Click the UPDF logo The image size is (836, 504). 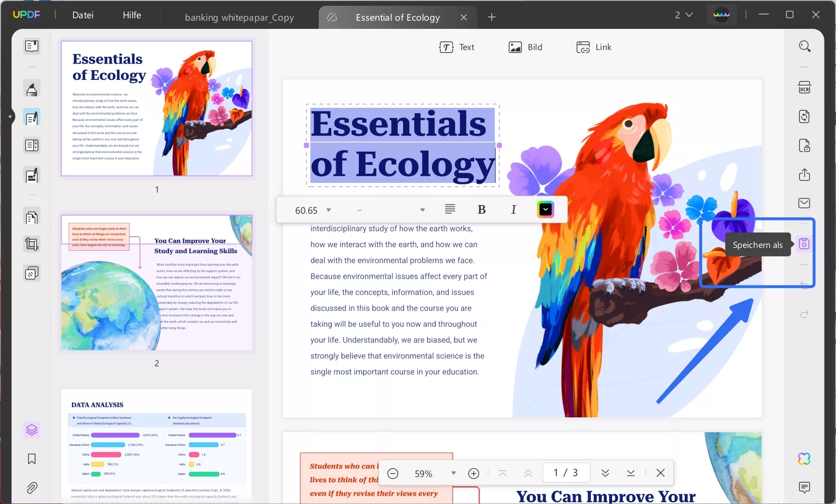click(26, 14)
